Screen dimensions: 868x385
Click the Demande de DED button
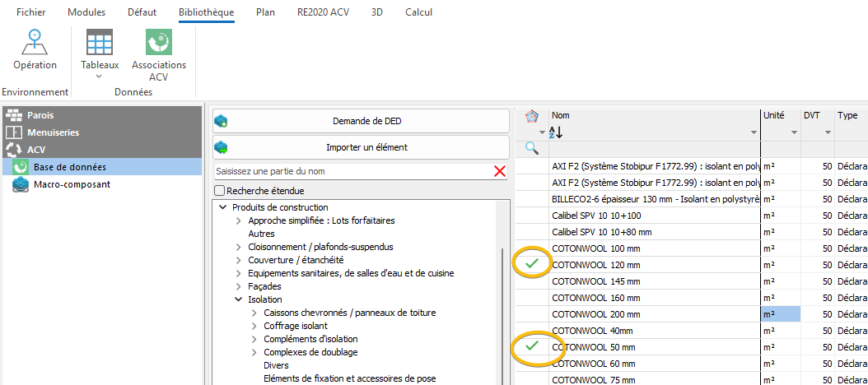pyautogui.click(x=361, y=121)
